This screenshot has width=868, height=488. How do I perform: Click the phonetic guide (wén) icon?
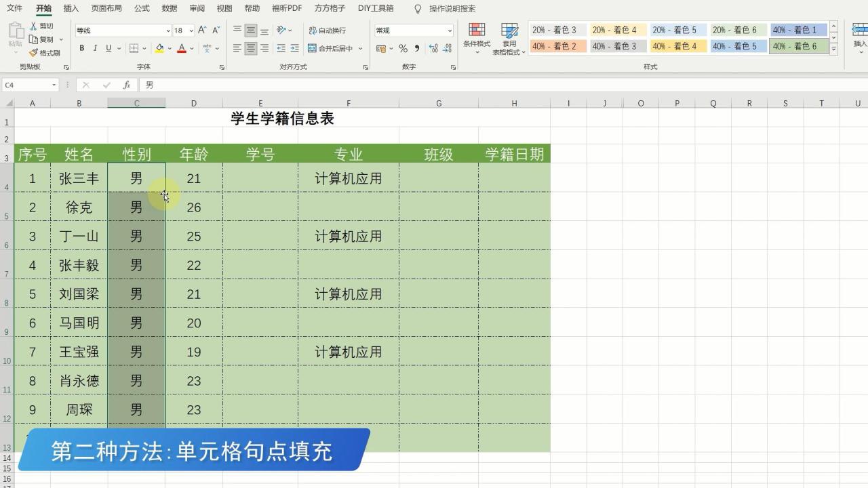pos(207,48)
